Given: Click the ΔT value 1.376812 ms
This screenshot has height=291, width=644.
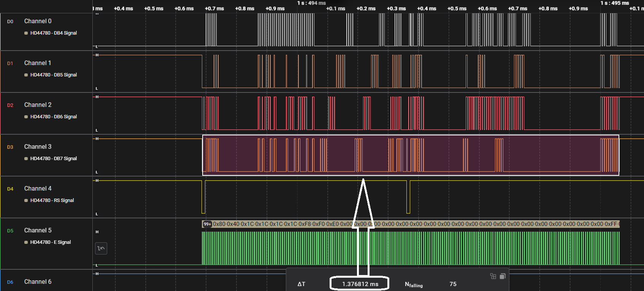Looking at the screenshot, I should coord(360,284).
